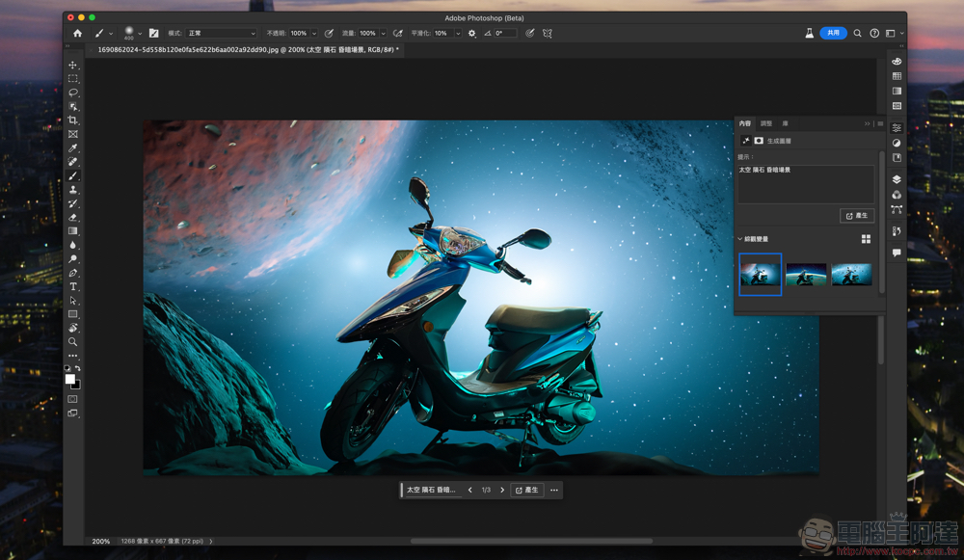Select the second generated variation thumbnail
This screenshot has width=964, height=560.
pos(806,274)
